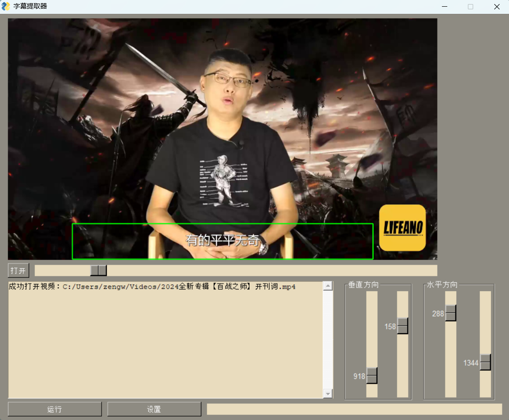Viewport: 509px width, 420px height.
Task: Click the disabled maximize button in title bar
Action: (x=471, y=7)
